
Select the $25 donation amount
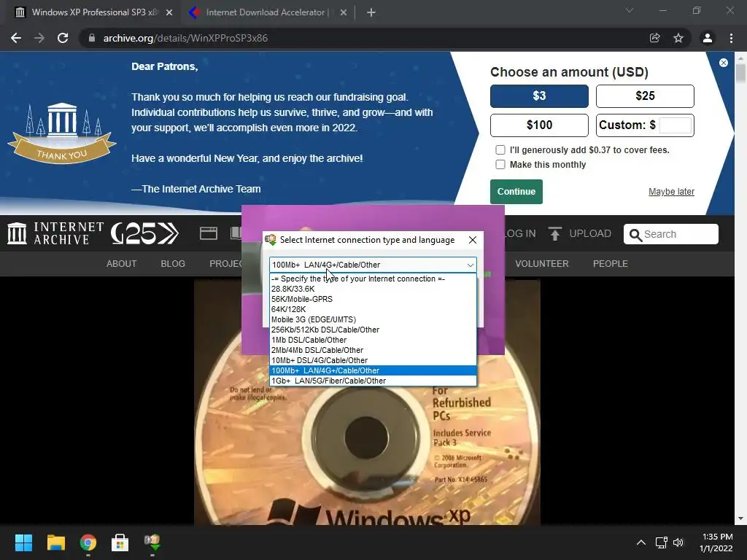tap(645, 96)
